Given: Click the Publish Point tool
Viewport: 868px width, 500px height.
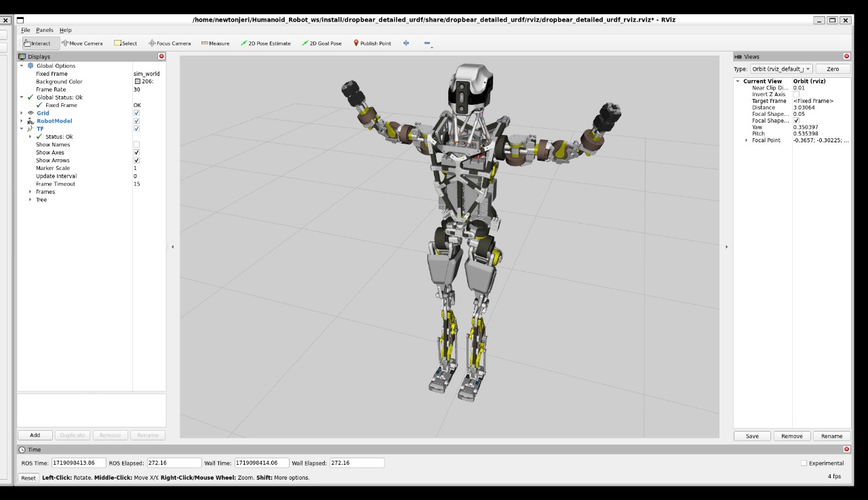Looking at the screenshot, I should click(372, 43).
